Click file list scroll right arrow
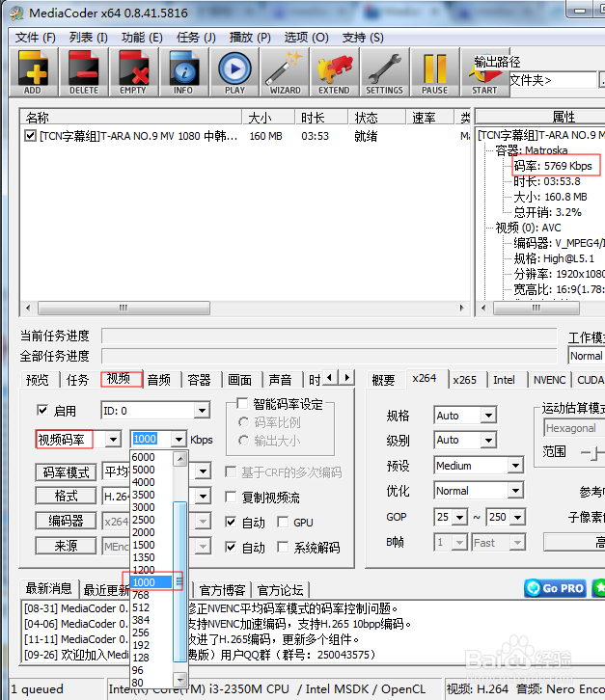Screen dimensions: 605x700 [x=462, y=308]
